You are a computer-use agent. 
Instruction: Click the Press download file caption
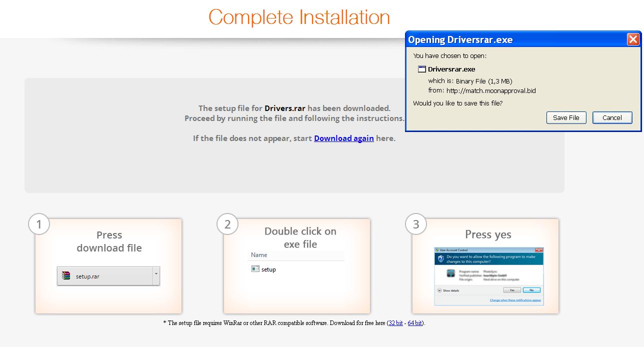pyautogui.click(x=109, y=241)
